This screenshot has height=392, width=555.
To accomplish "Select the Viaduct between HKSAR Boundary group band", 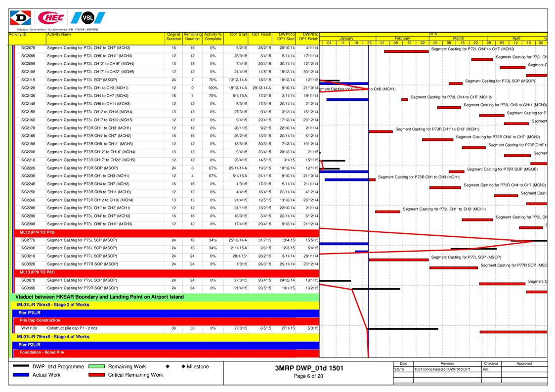I will [x=164, y=297].
